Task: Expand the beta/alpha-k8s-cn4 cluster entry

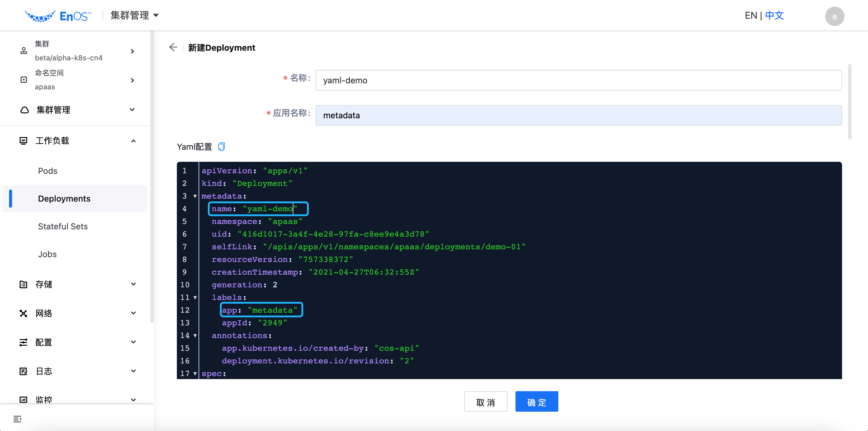Action: [x=132, y=51]
